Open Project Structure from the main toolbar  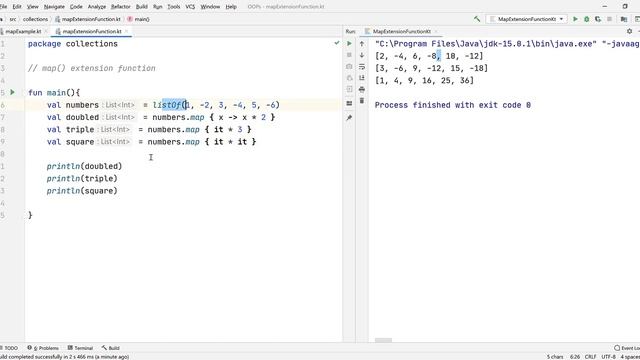pos(624,19)
